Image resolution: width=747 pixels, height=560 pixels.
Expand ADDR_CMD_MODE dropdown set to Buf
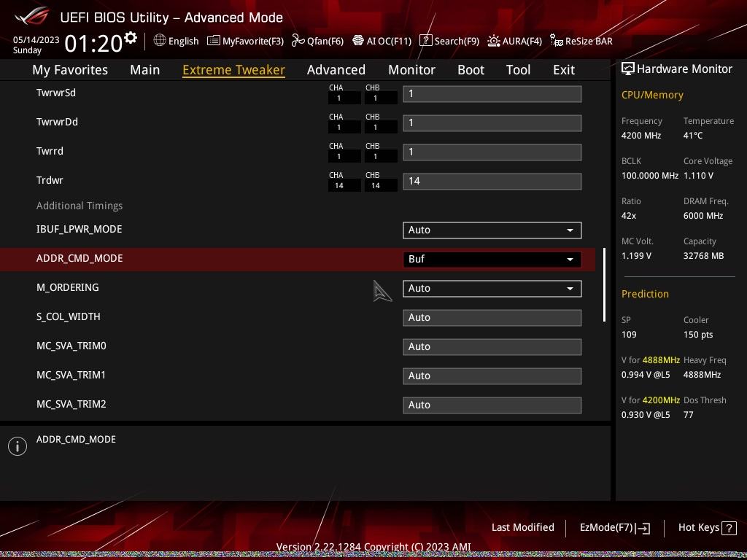492,259
